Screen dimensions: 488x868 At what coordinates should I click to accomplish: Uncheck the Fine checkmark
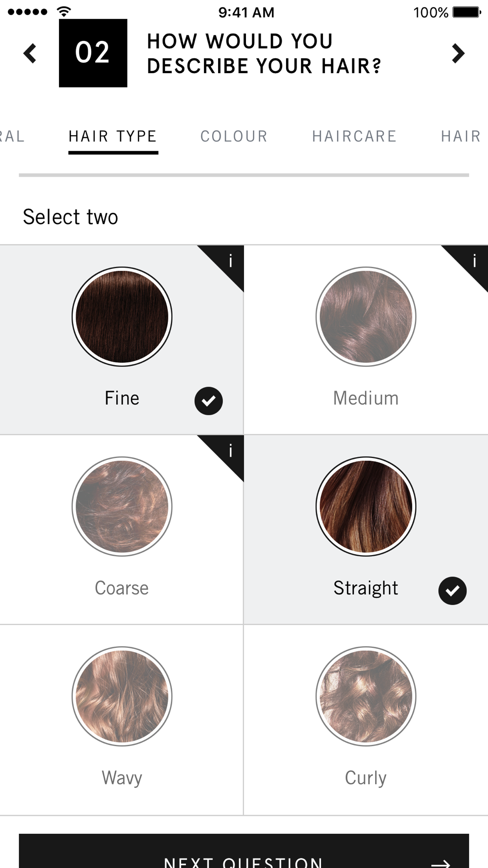208,401
